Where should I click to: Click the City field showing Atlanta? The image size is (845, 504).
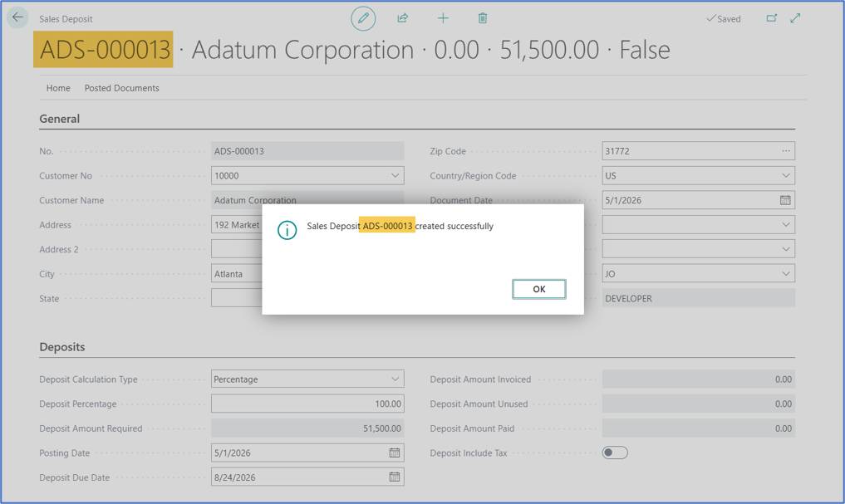point(237,274)
